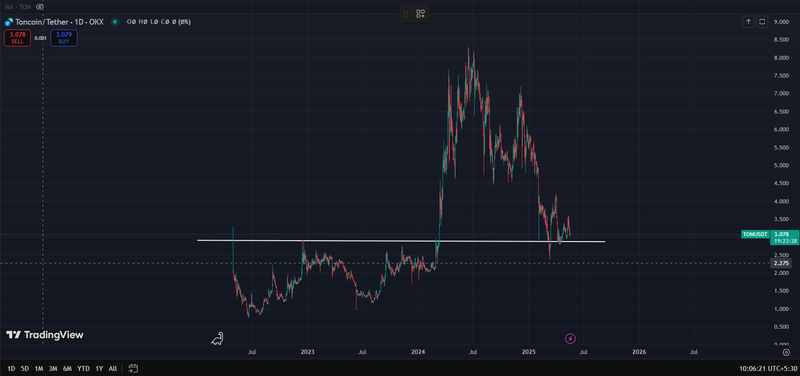The height and width of the screenshot is (376, 800).
Task: Set range to 3M
Action: (53, 368)
